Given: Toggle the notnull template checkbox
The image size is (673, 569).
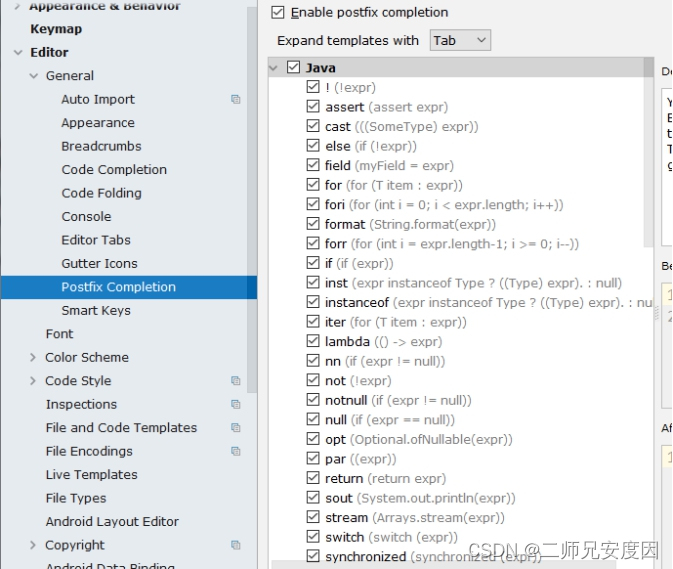Looking at the screenshot, I should point(313,400).
